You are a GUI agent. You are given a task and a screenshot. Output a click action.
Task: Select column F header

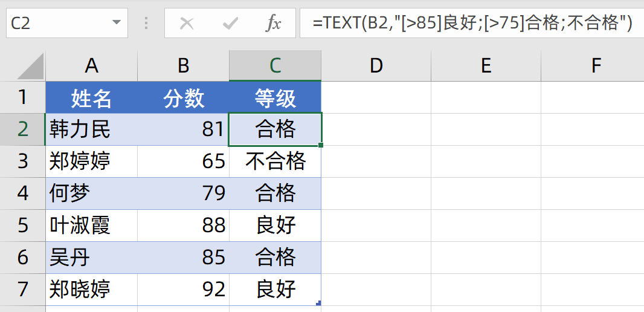click(x=593, y=66)
